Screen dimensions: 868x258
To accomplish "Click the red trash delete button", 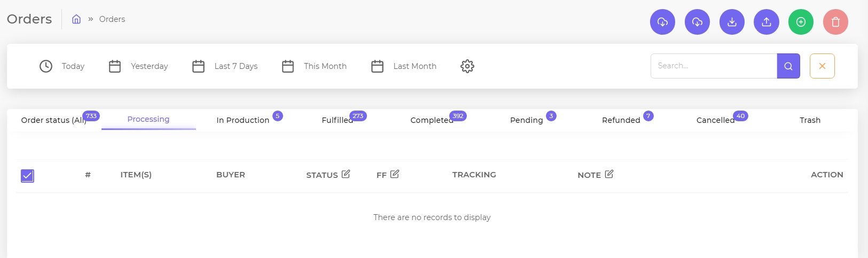I will (x=835, y=22).
